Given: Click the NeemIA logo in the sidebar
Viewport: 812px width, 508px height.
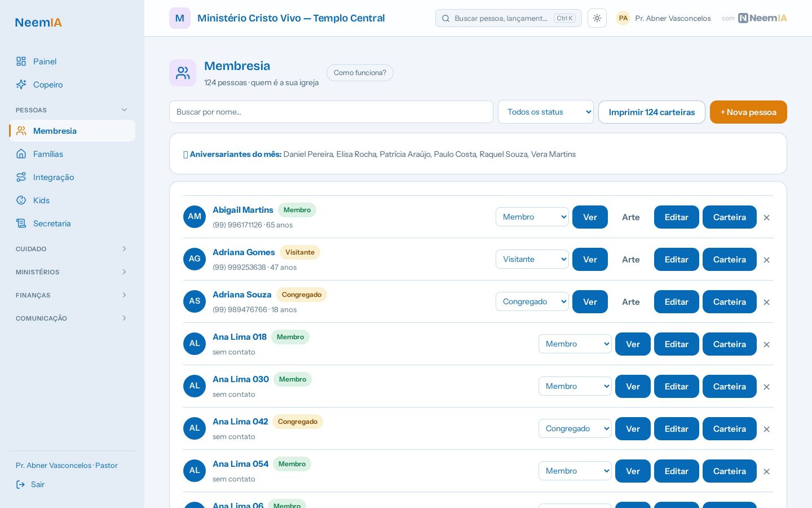Looking at the screenshot, I should (38, 23).
